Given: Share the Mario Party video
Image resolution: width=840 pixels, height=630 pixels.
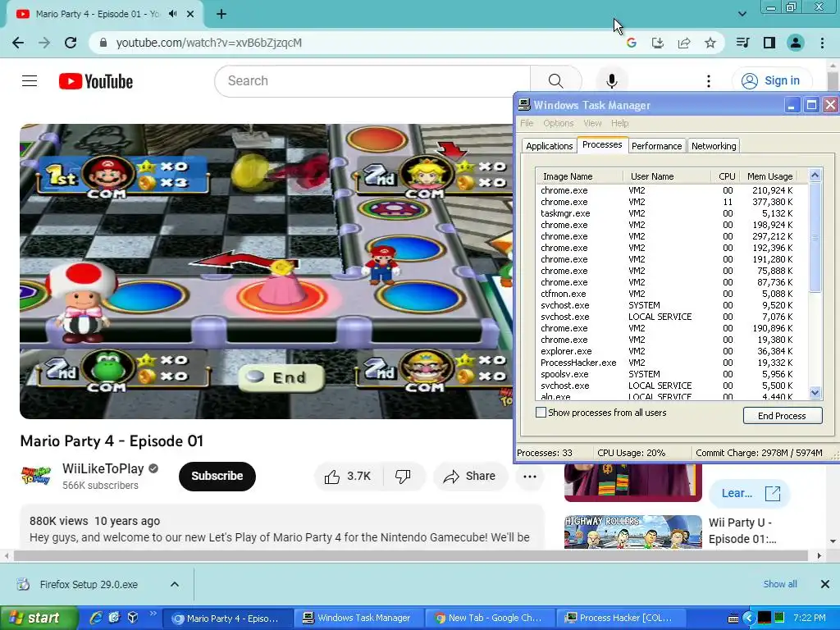Looking at the screenshot, I should point(470,477).
